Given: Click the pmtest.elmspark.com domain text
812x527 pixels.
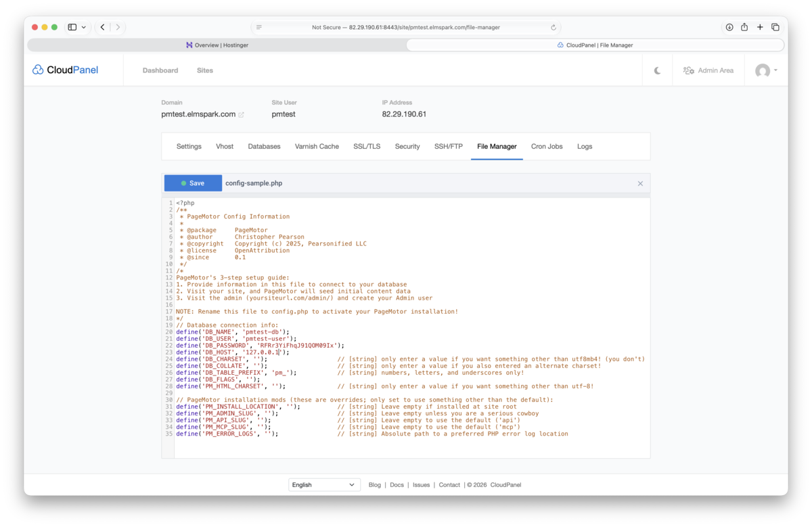Looking at the screenshot, I should click(198, 114).
